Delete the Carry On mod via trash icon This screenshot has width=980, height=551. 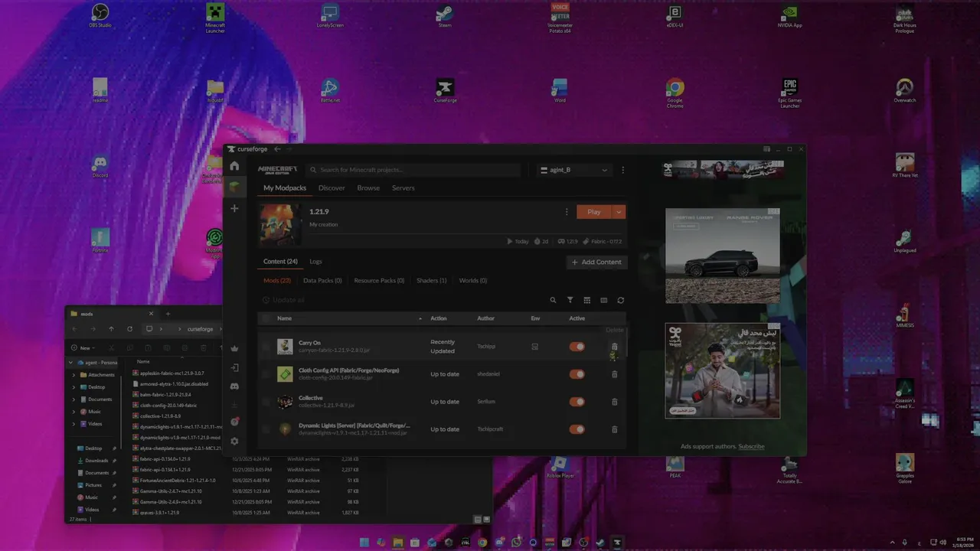point(614,347)
